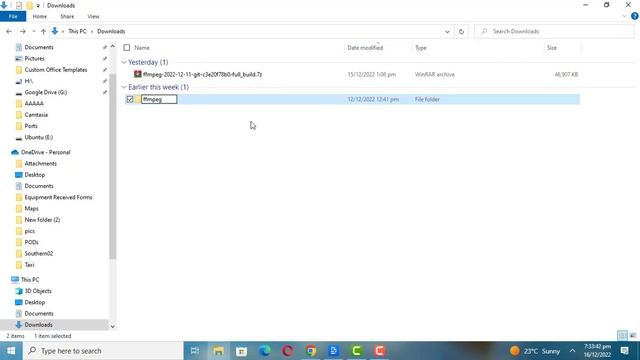Screen dimensions: 640x360
Task: Open Ubuntu (E:) drive
Action: (x=38, y=137)
